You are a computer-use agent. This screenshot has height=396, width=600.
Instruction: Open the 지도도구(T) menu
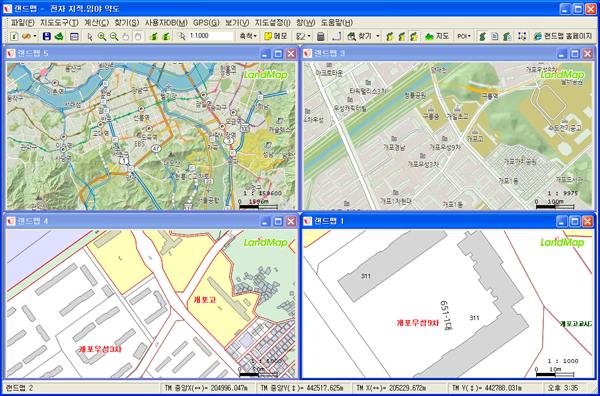(x=59, y=23)
